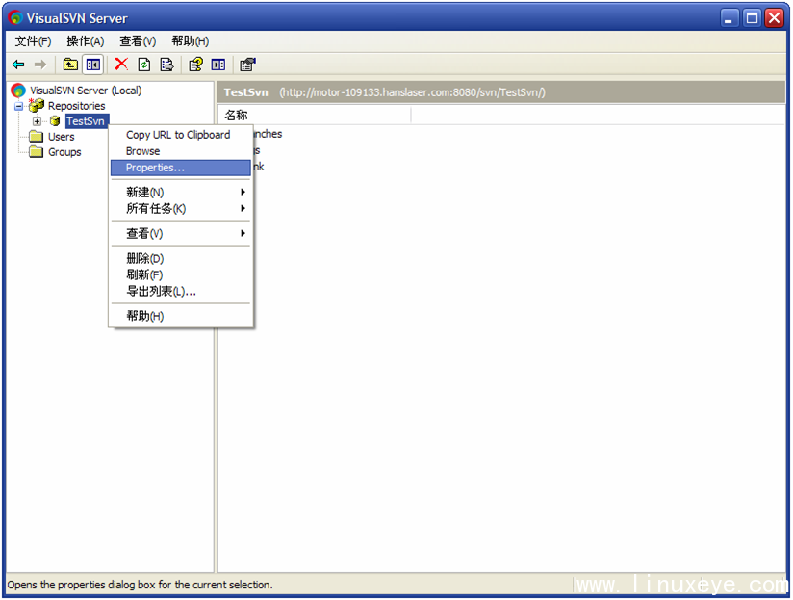Click the Users folder icon
Image resolution: width=793 pixels, height=600 pixels.
pyautogui.click(x=36, y=137)
